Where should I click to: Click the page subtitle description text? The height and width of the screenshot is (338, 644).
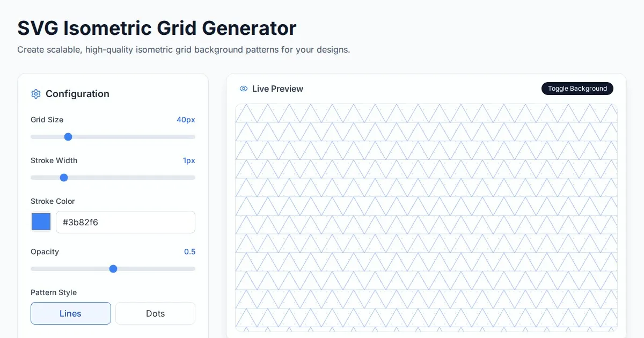click(184, 50)
